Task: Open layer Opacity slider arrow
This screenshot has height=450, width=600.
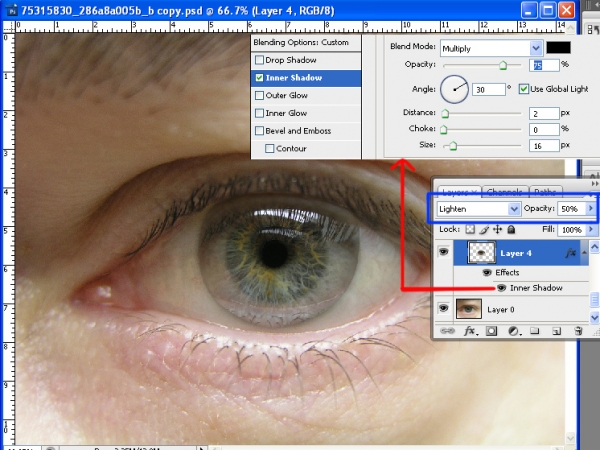Action: point(590,209)
